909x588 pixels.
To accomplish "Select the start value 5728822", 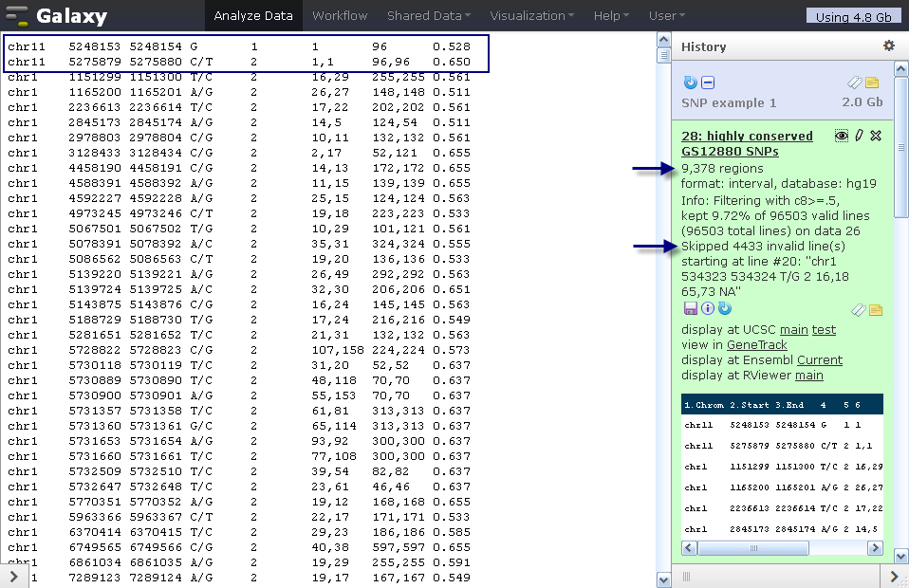I will (x=95, y=350).
